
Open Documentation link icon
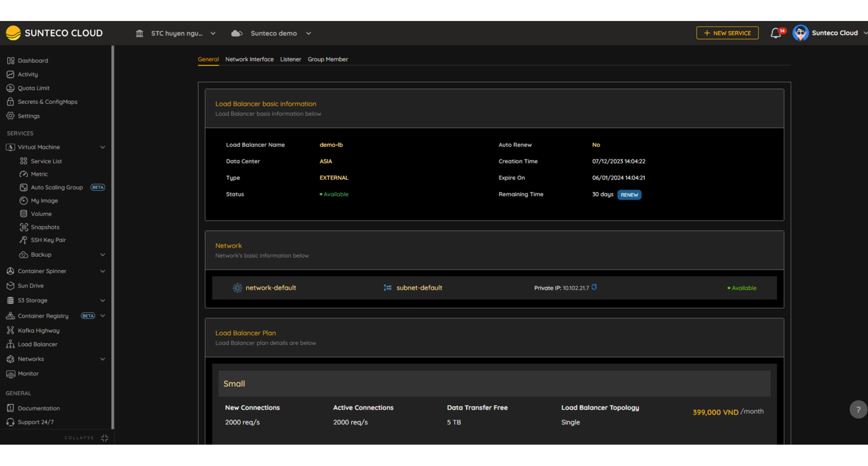pos(10,408)
